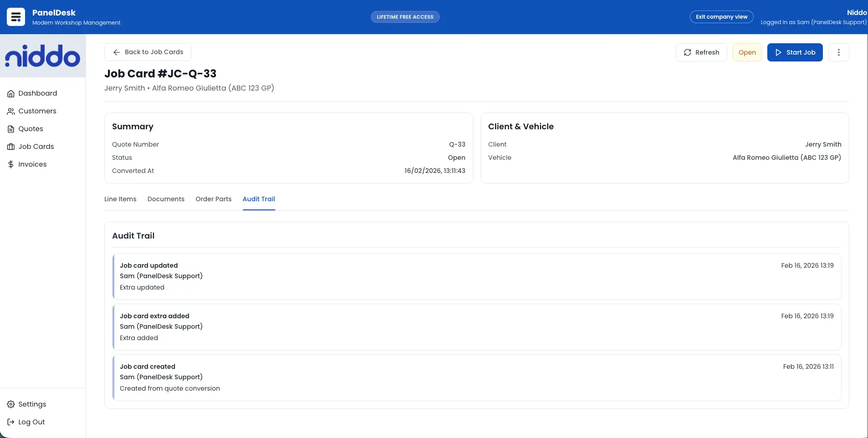View Invoices using the dollar icon

[11, 164]
